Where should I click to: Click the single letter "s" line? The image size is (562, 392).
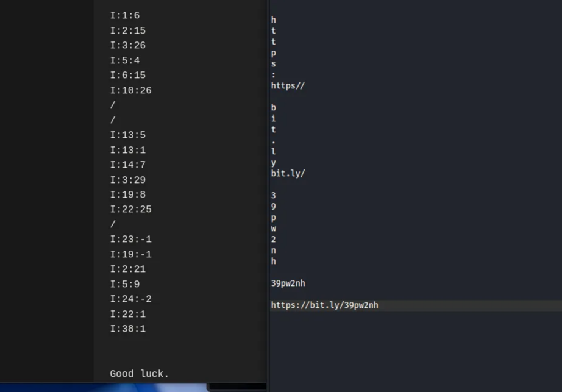tap(274, 64)
